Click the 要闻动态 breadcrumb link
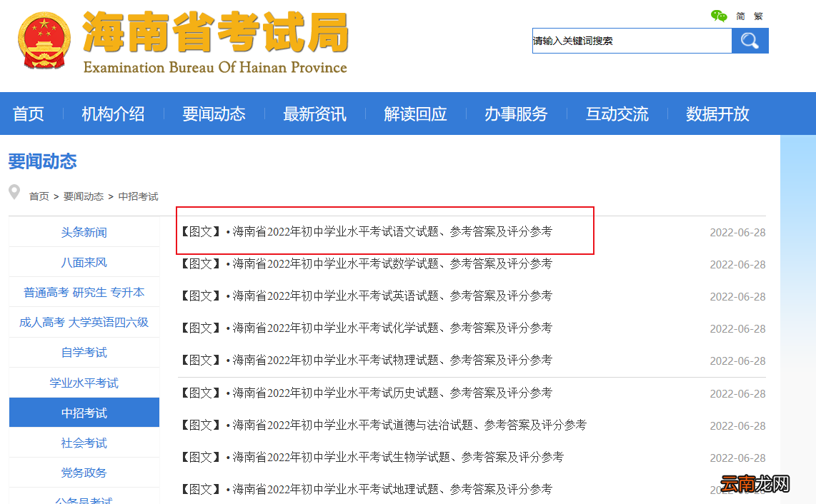Image resolution: width=816 pixels, height=504 pixels. coord(84,196)
